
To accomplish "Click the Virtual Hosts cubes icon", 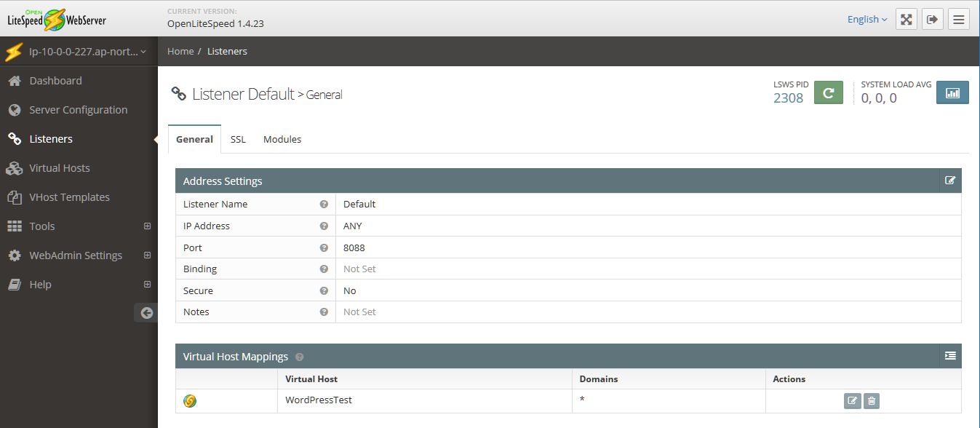I will click(14, 168).
